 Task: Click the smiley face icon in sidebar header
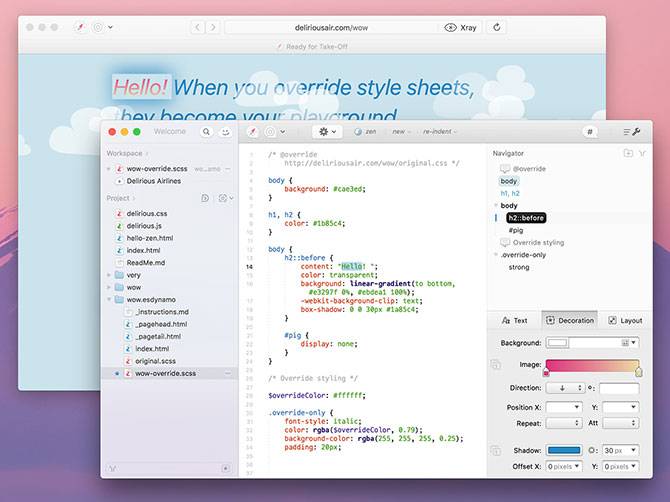coord(225,132)
